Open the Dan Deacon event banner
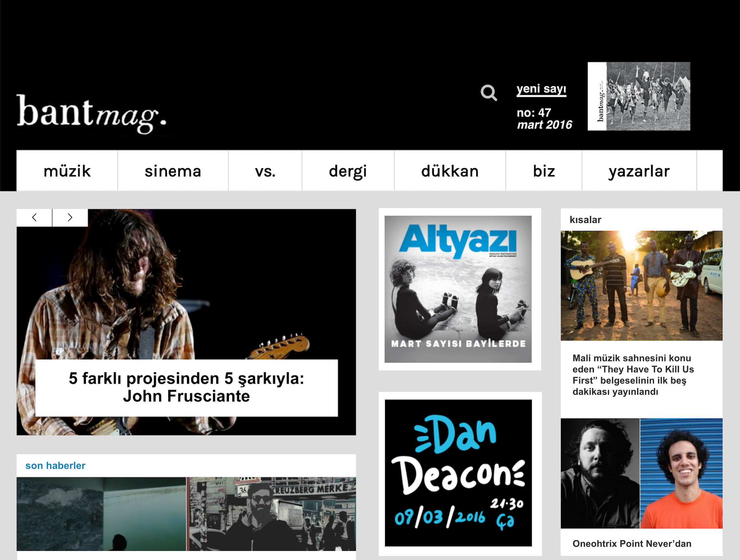 click(458, 473)
